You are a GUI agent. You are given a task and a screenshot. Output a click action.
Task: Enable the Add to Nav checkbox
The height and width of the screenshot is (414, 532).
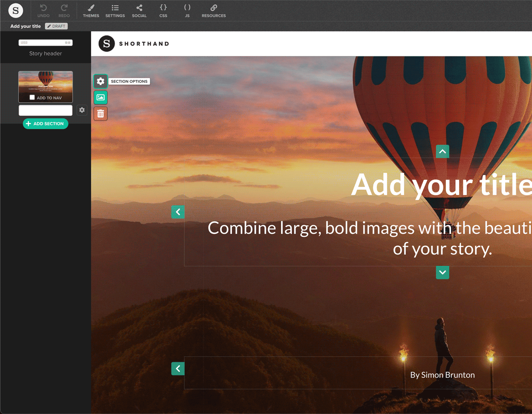(x=32, y=98)
